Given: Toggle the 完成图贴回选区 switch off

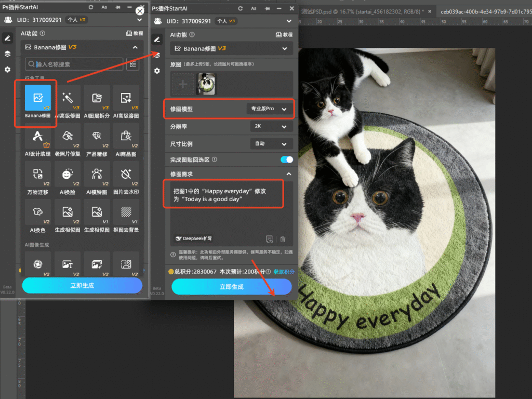Looking at the screenshot, I should (286, 159).
